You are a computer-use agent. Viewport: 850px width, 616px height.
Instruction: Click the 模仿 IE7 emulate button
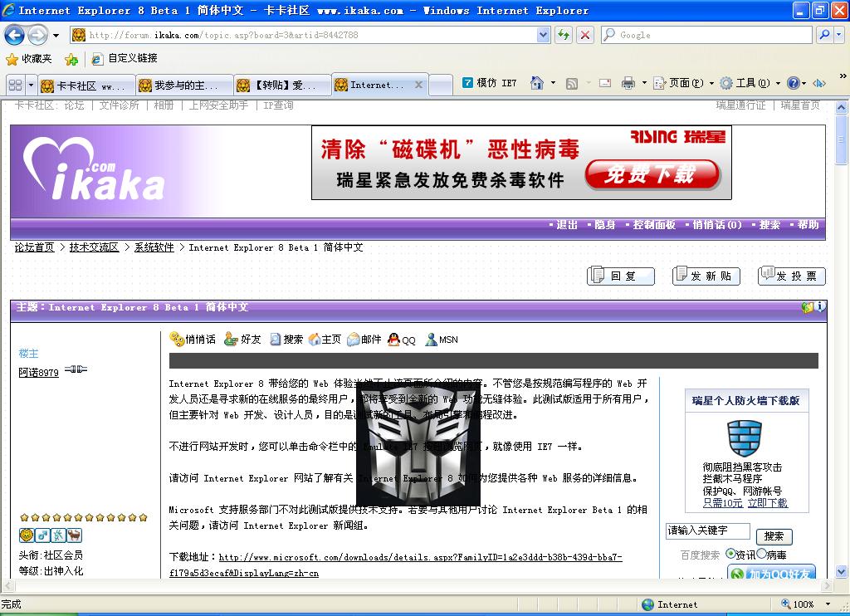coord(489,83)
